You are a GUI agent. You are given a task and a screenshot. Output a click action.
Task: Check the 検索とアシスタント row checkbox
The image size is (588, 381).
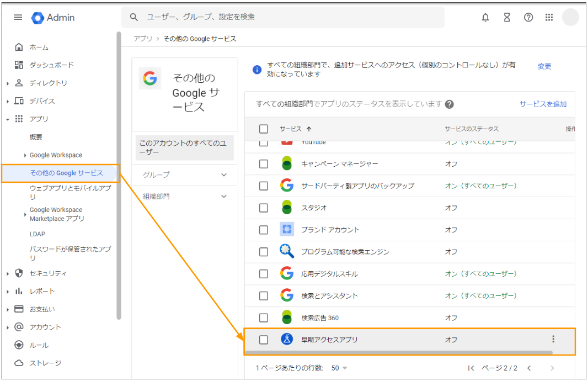coord(264,296)
